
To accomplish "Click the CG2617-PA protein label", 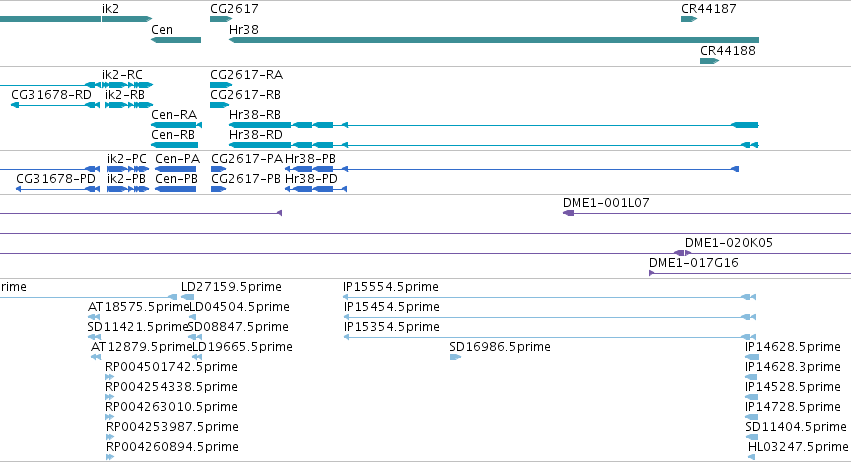I will (247, 159).
